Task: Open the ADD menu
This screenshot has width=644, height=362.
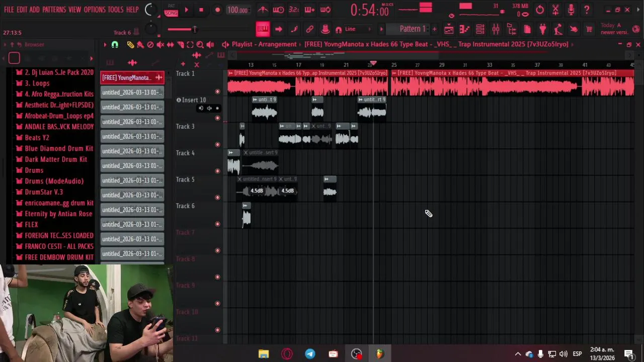Action: (x=34, y=10)
